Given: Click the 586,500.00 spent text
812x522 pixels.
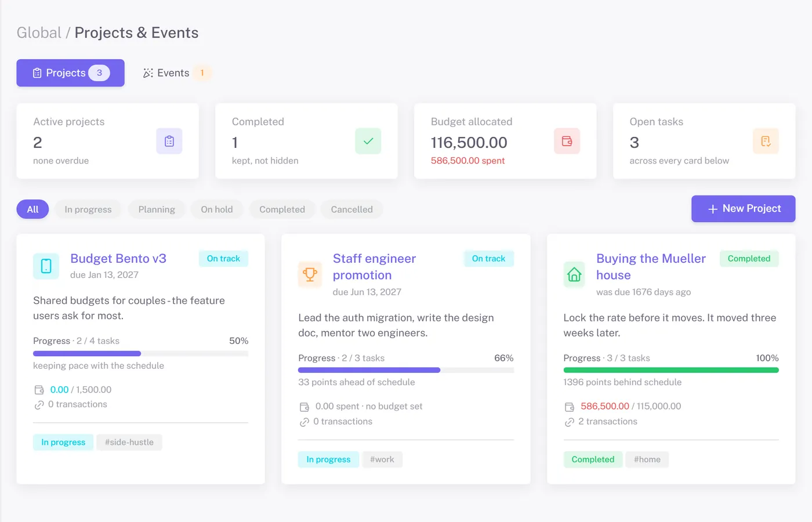Looking at the screenshot, I should click(x=467, y=161).
